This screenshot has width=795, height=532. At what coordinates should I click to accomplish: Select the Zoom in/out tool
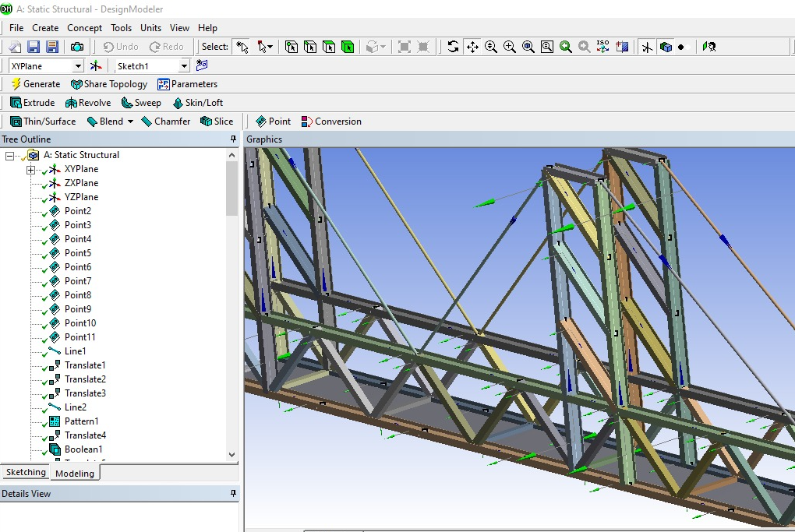[x=491, y=47]
